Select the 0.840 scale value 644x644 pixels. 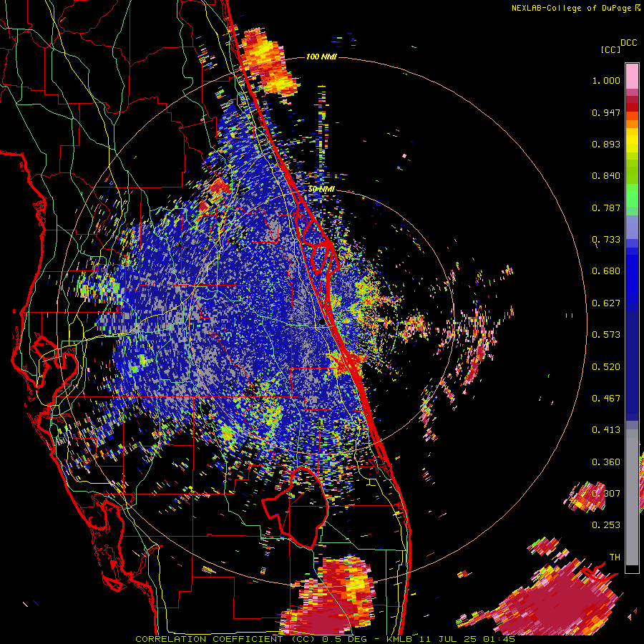coord(606,176)
